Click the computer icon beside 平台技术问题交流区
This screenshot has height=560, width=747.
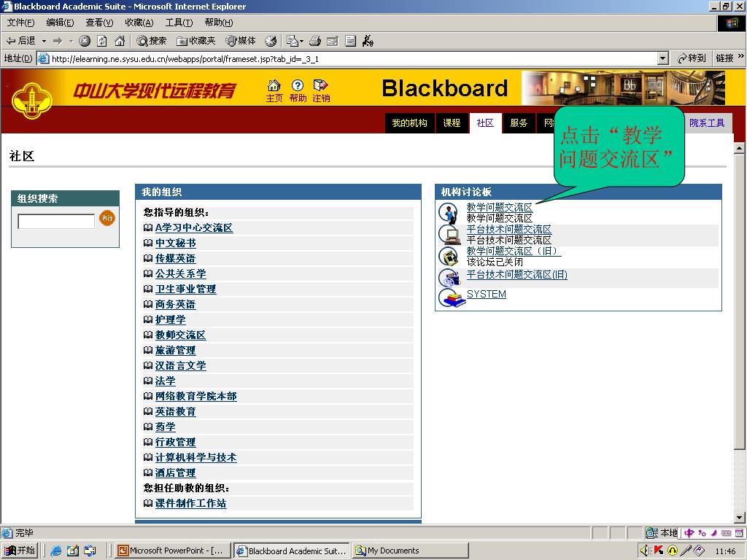(449, 234)
